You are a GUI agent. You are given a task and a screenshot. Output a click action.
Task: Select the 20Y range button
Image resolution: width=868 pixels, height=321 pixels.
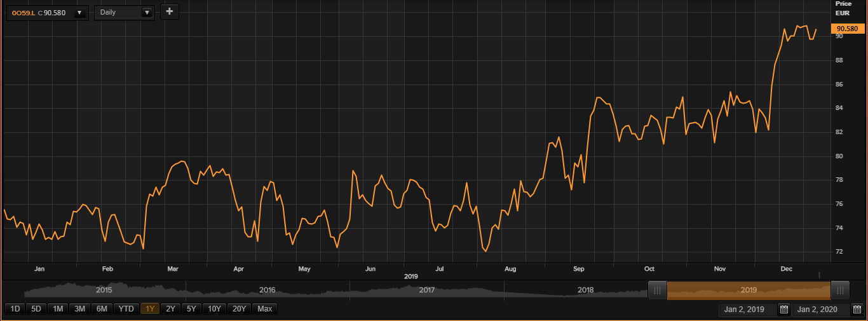click(239, 309)
